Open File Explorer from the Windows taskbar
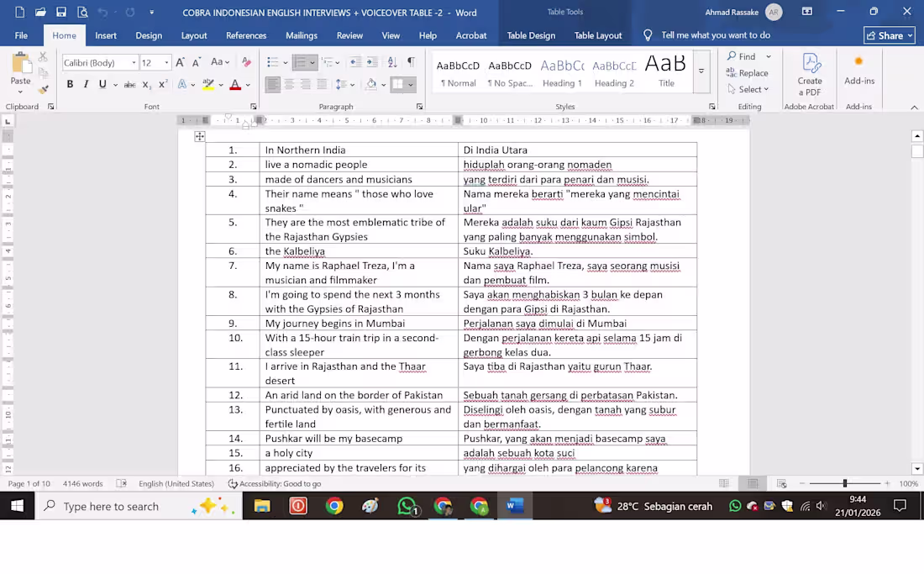The width and height of the screenshot is (924, 574). coord(262,506)
